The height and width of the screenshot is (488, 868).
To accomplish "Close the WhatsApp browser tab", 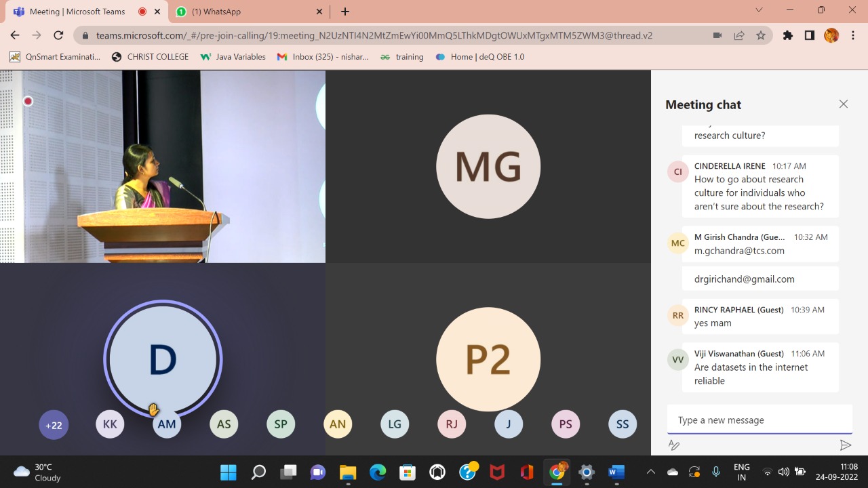I will (x=320, y=12).
